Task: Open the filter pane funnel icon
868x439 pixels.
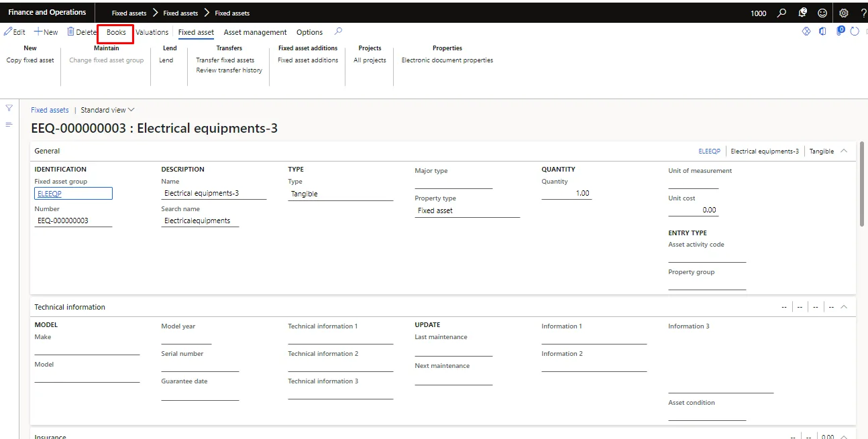Action: coord(9,108)
